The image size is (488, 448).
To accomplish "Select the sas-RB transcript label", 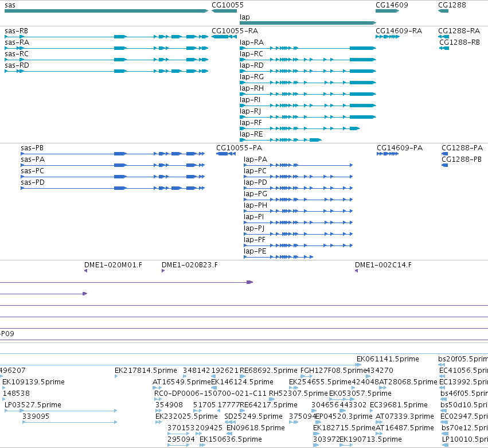I will pos(16,31).
